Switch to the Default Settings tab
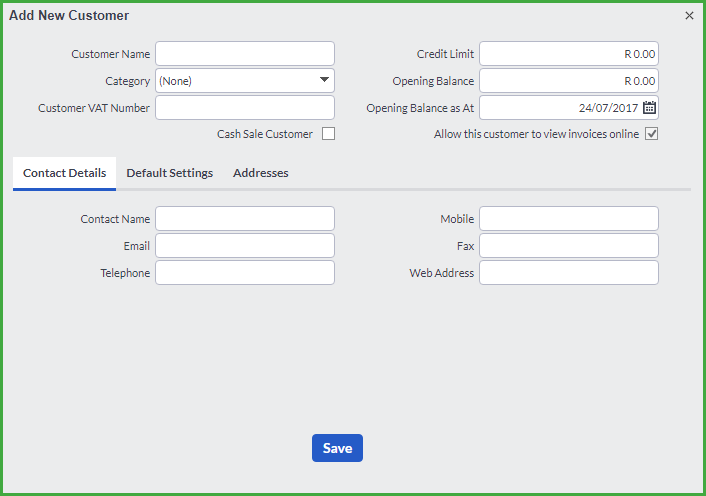Screen dimensions: 706x496 click(170, 173)
